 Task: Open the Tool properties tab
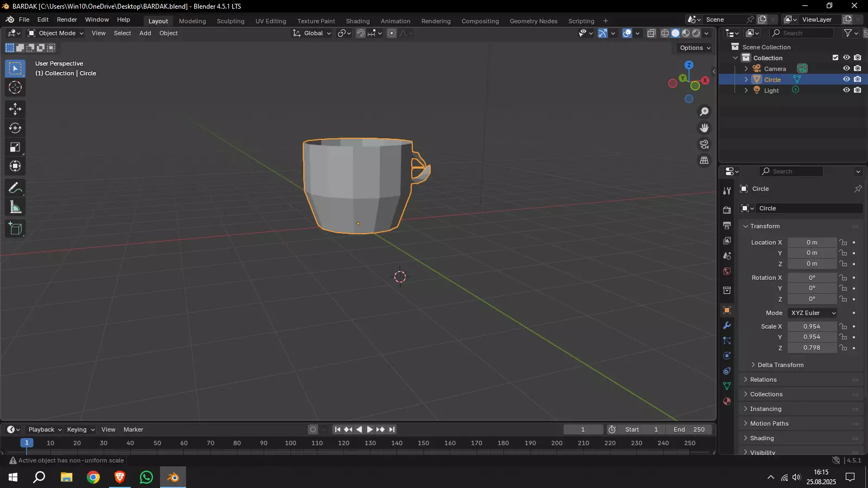(727, 190)
